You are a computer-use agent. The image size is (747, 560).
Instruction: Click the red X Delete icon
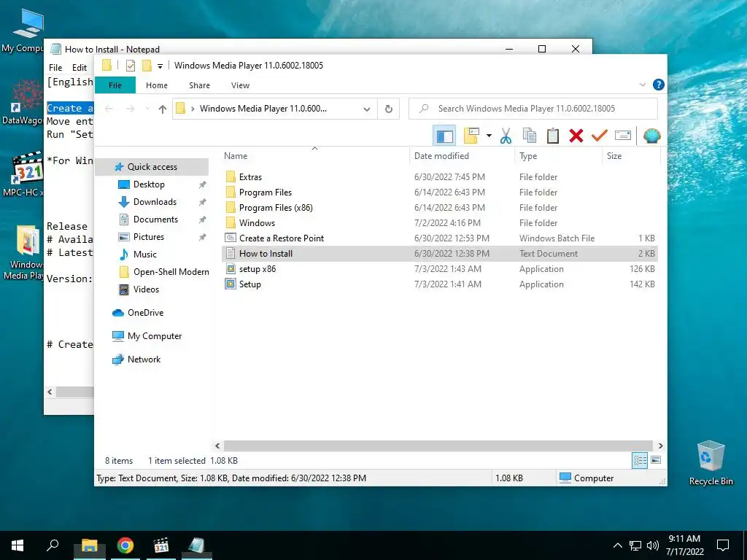(576, 136)
